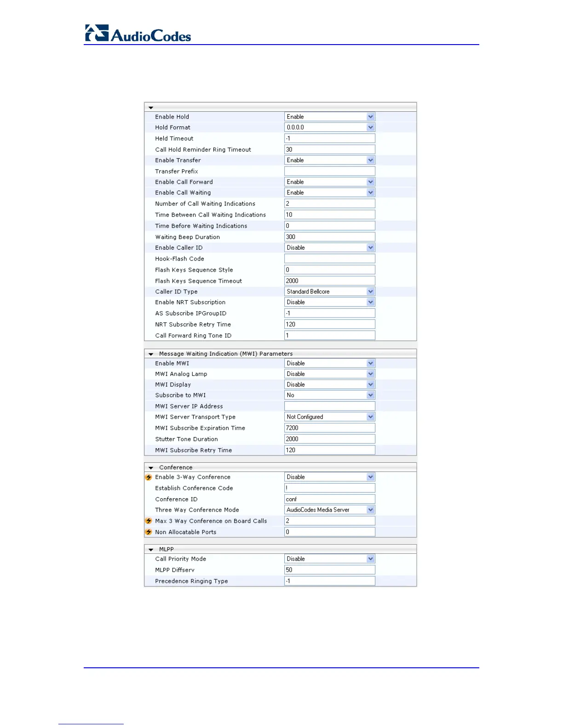Screen dimensions: 563x728
Task: Click the lightning icon beside Max 3 Way Conference
Action: (149, 521)
